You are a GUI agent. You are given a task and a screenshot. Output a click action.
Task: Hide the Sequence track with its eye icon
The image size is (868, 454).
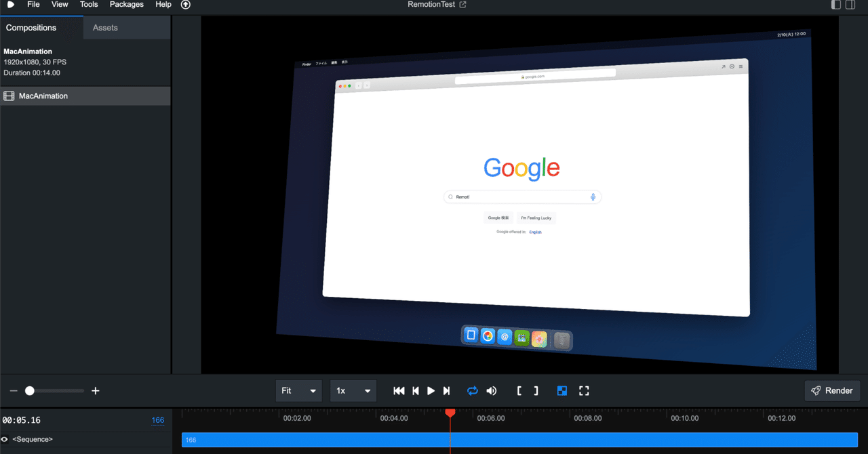tap(5, 439)
